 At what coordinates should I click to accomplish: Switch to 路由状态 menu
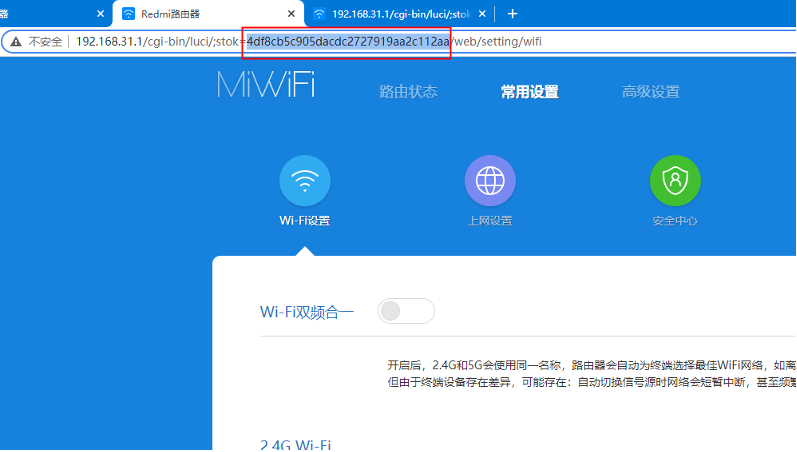[x=408, y=92]
